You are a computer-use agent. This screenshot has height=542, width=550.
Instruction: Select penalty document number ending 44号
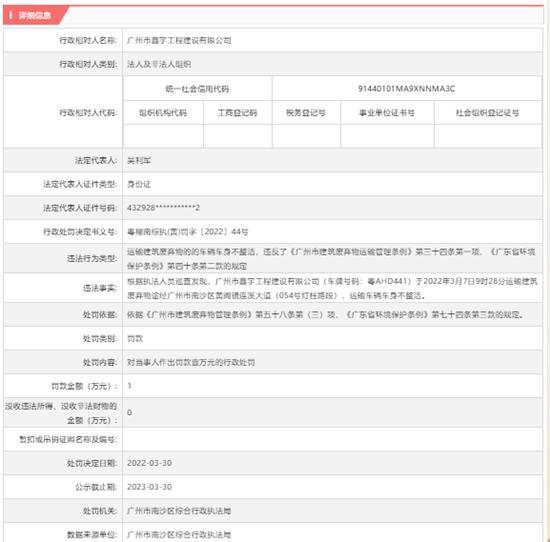pos(188,232)
